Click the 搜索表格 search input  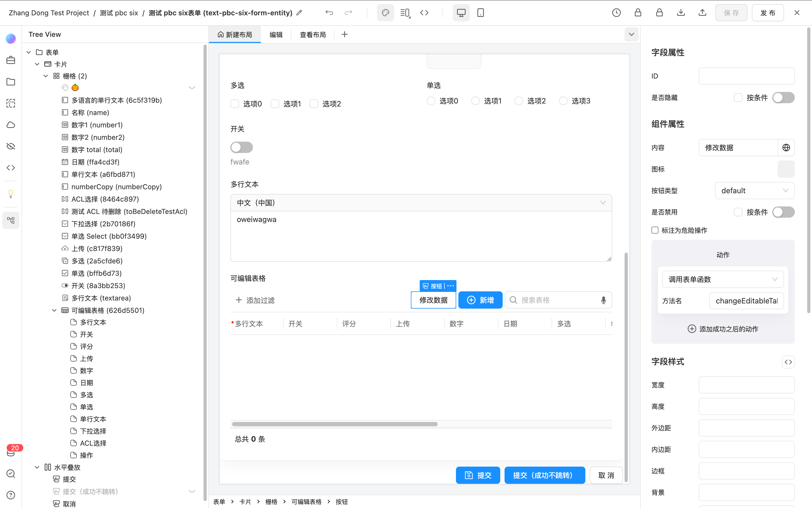[x=558, y=300]
